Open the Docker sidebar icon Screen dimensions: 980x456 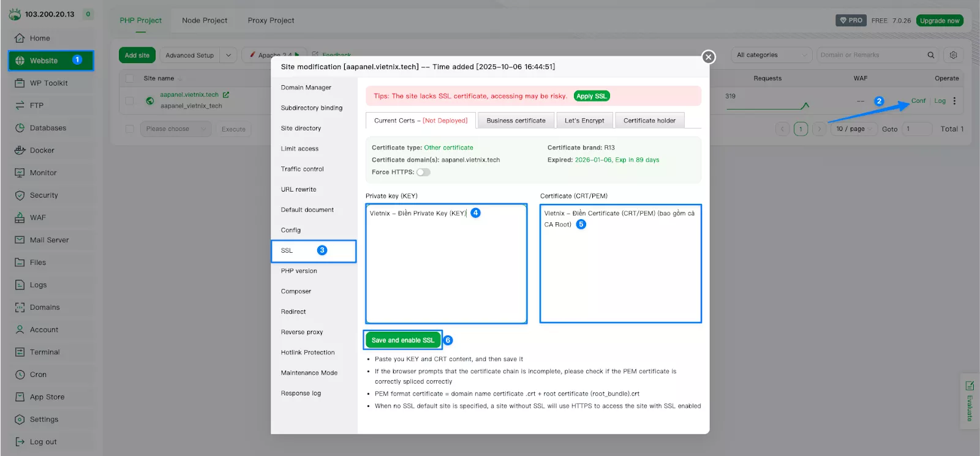tap(20, 150)
